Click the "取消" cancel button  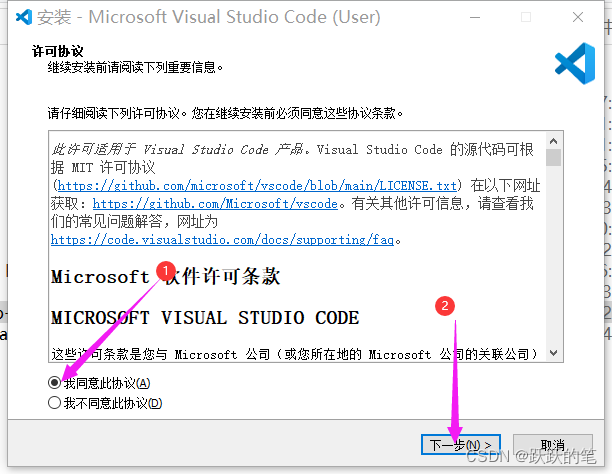click(x=552, y=445)
